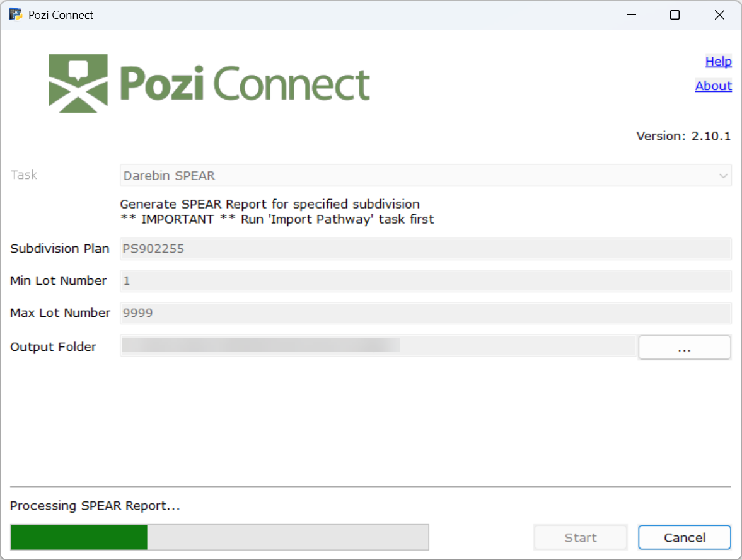This screenshot has height=560, width=742.
Task: Click the 'Run Import Pathway task first' note
Action: (x=277, y=219)
